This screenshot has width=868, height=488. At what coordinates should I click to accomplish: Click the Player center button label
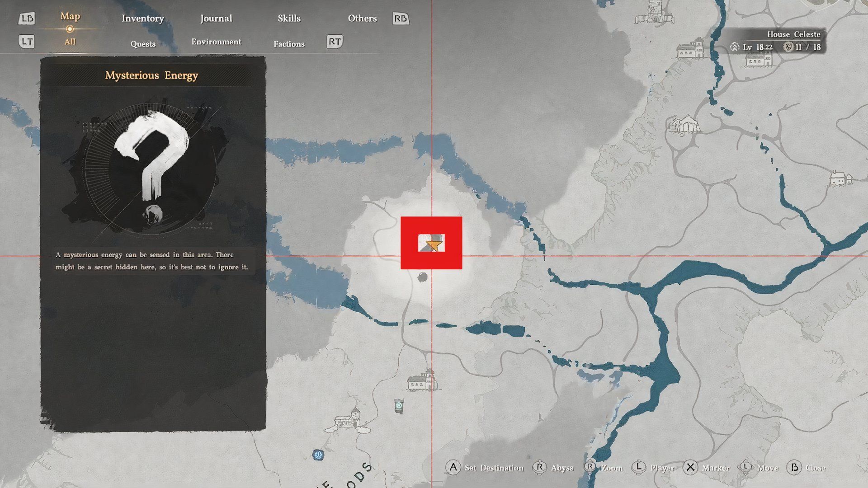click(662, 468)
